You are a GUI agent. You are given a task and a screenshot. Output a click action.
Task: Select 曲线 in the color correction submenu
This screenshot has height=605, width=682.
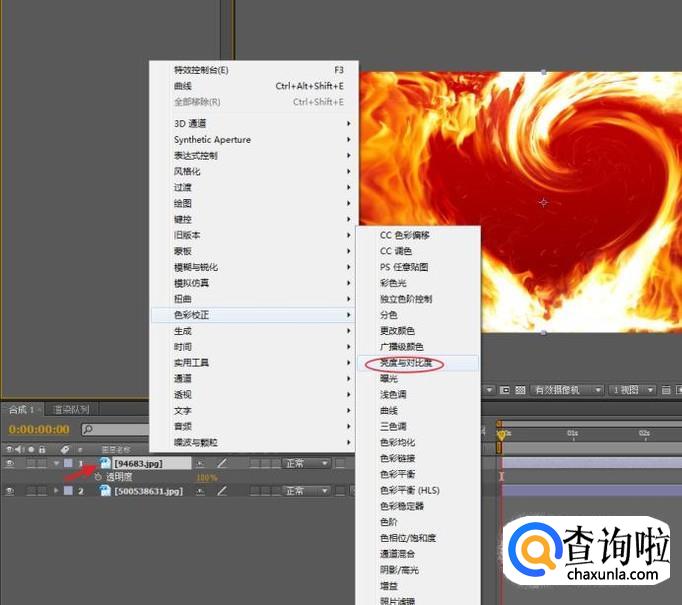click(389, 410)
